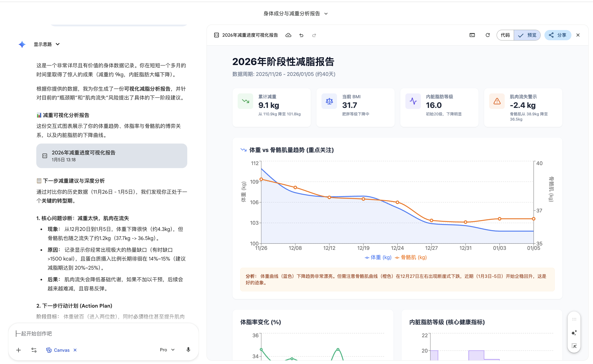Click the microphone voice input icon
Viewport: 593px width, 364px height.
point(188,350)
